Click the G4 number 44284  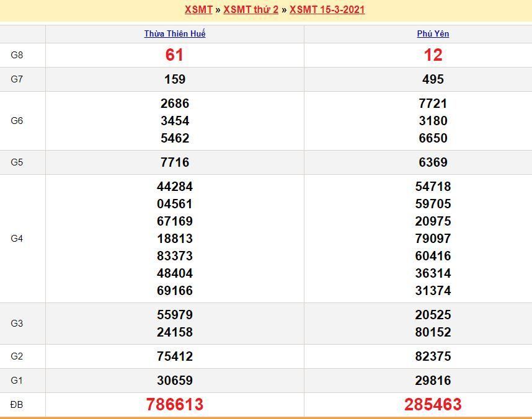(x=175, y=187)
